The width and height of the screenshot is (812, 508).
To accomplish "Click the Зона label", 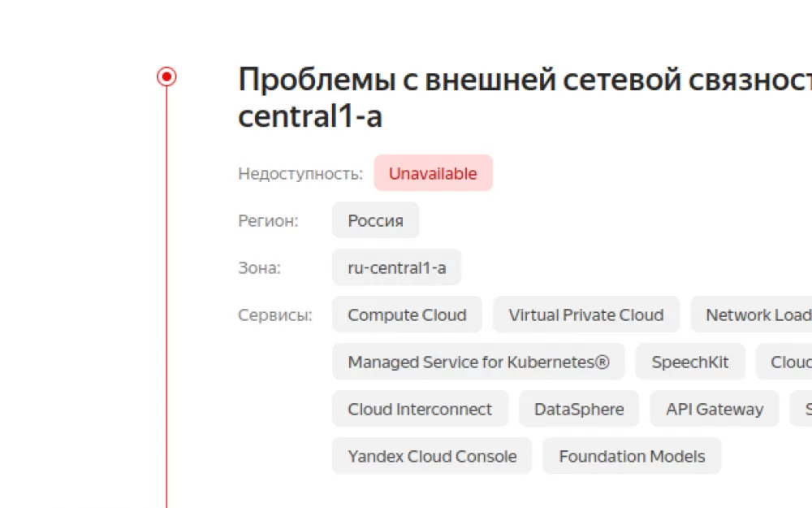I will pyautogui.click(x=259, y=268).
